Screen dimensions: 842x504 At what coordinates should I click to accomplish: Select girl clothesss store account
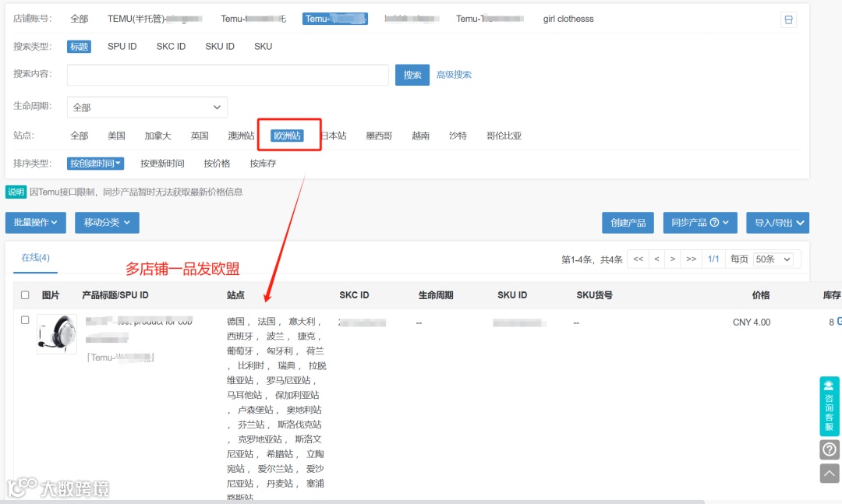tap(568, 19)
